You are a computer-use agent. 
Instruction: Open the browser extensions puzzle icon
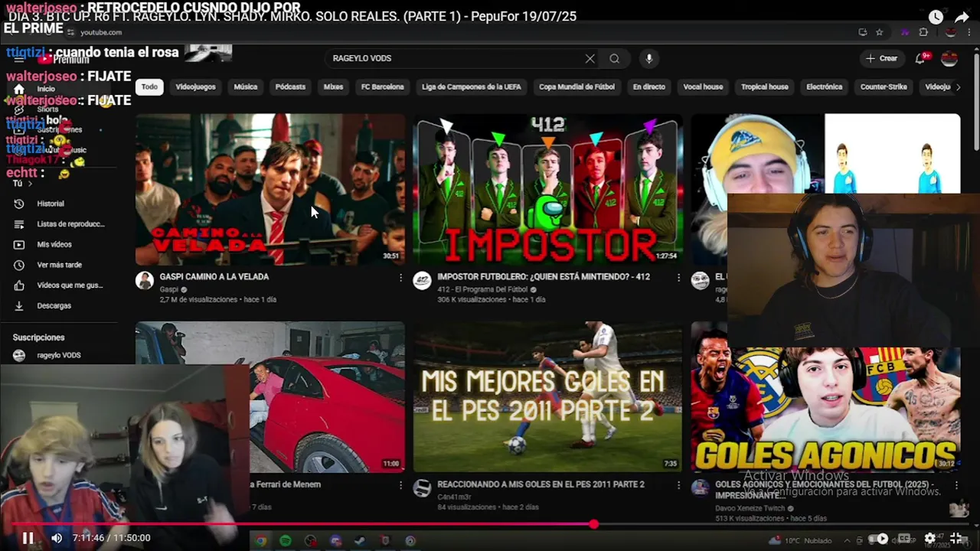click(923, 32)
